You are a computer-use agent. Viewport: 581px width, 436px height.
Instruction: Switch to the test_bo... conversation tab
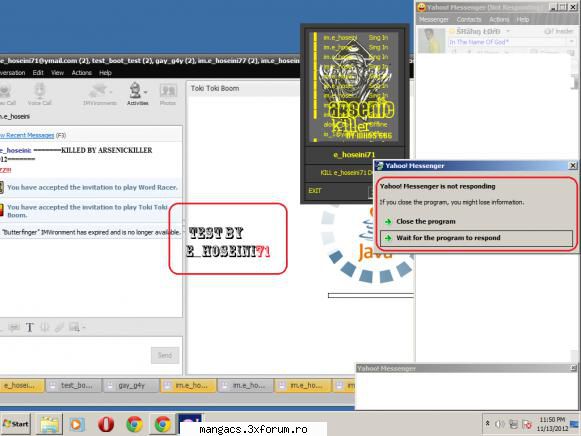(x=74, y=386)
